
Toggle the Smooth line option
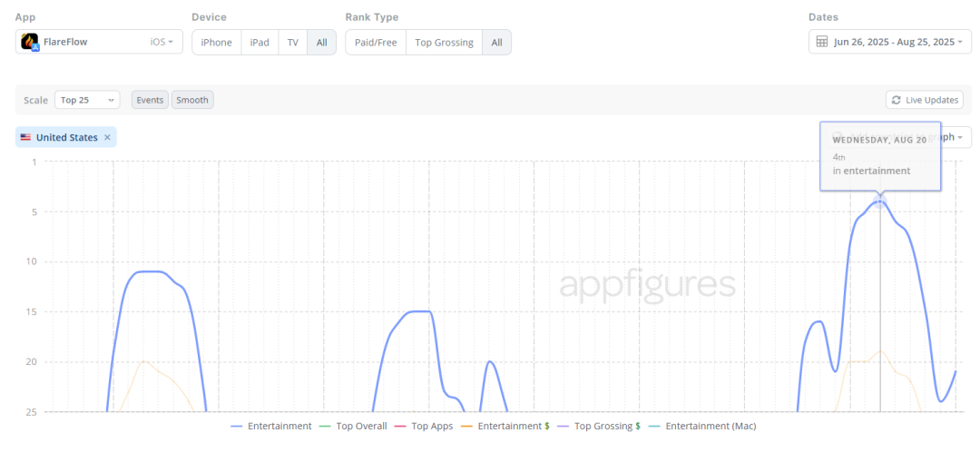coord(192,100)
